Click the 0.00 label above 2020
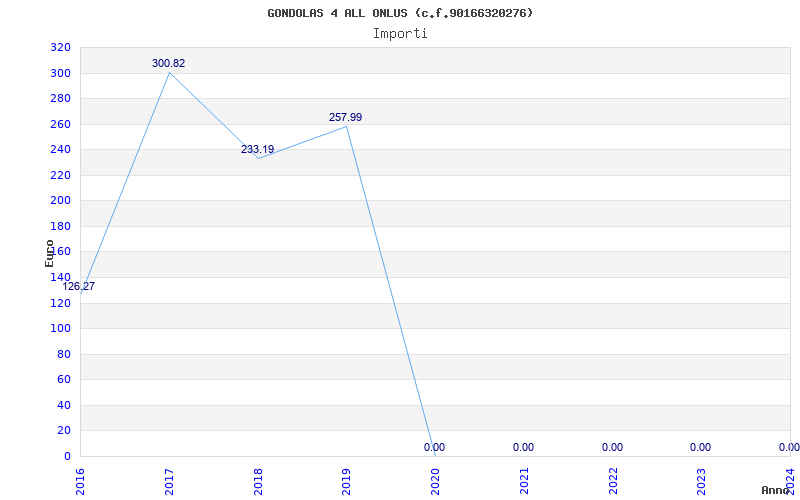The image size is (800, 500). 434,447
